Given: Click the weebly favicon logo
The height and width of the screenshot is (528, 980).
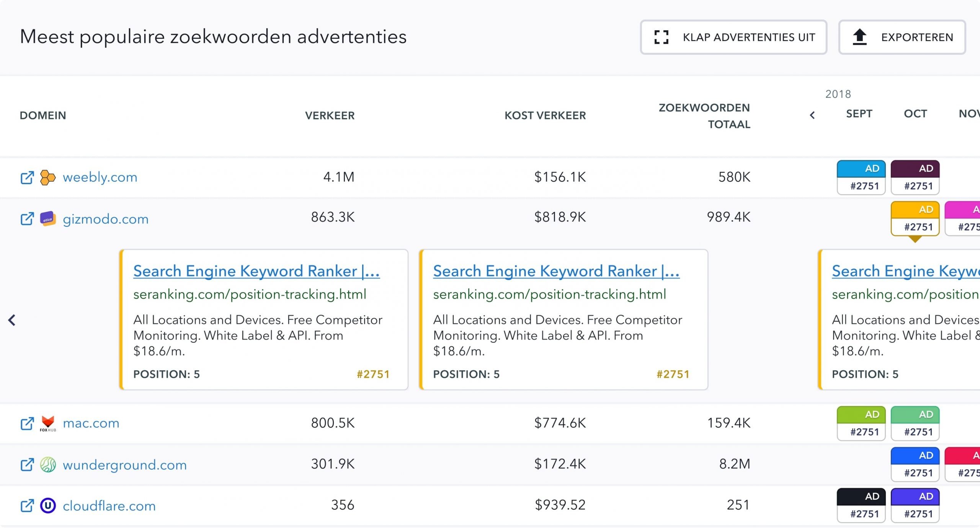Looking at the screenshot, I should click(48, 177).
